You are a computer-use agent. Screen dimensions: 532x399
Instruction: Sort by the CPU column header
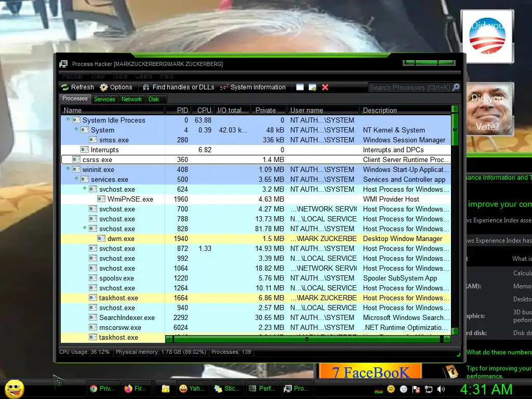coord(203,110)
